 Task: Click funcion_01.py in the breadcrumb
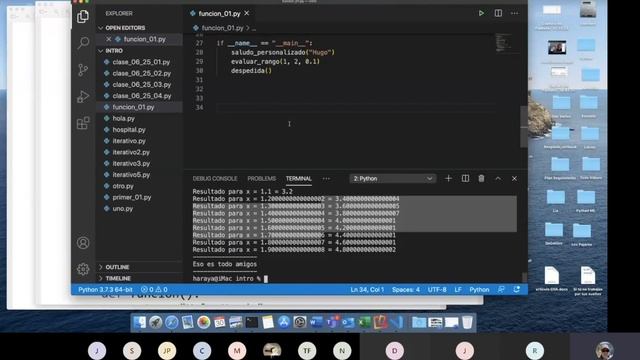point(222,28)
